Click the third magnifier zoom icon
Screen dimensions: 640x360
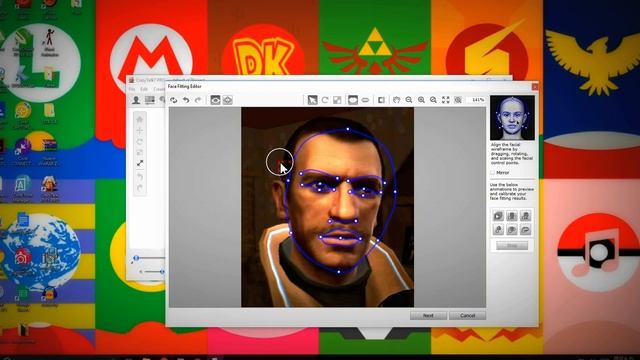(433, 100)
